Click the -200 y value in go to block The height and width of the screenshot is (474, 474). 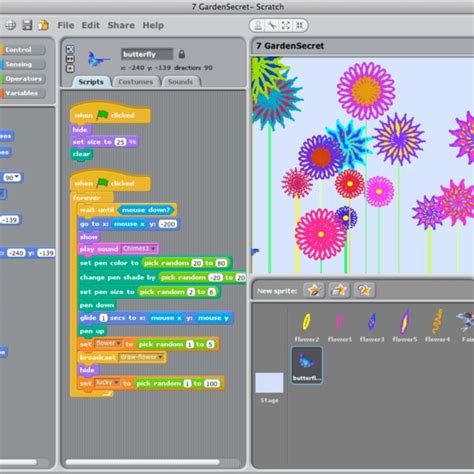[x=168, y=224]
